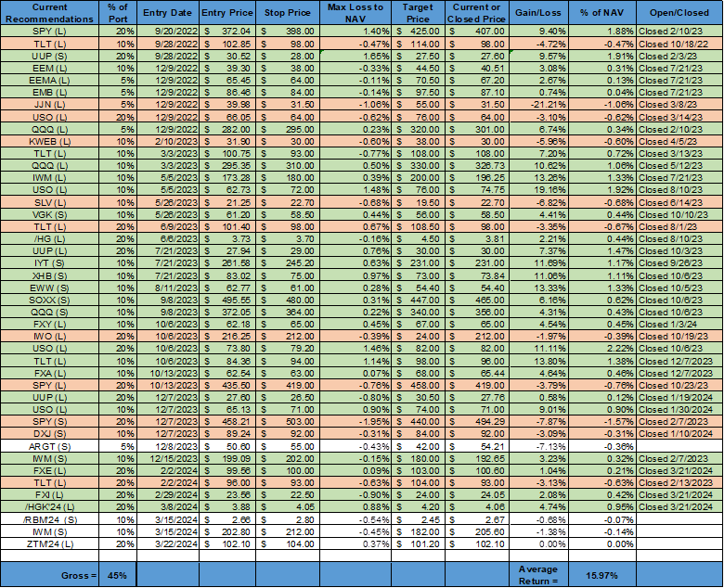Click the stop price 245.20
The width and height of the screenshot is (724, 588).
coord(287,263)
